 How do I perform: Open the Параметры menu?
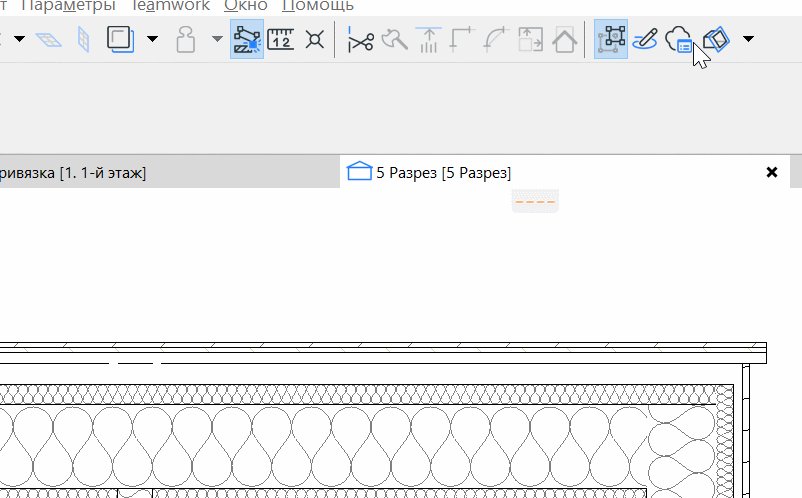pos(68,6)
